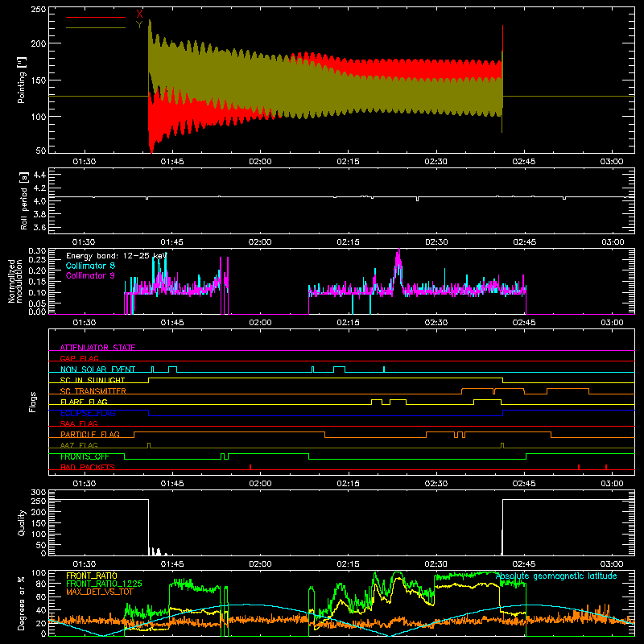Click the 01:30 time label under Quality plot
The image size is (644, 644).
[85, 564]
